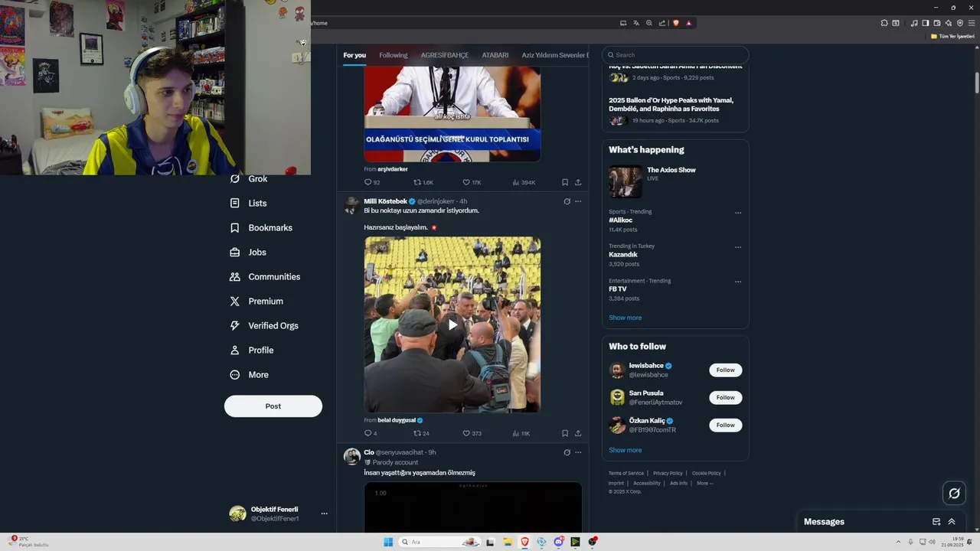Show more Who to follow suggestions

point(626,450)
